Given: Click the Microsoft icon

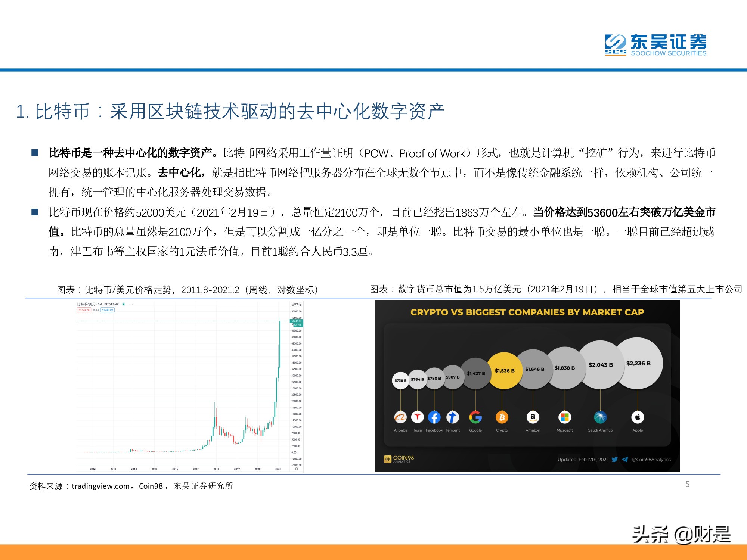Looking at the screenshot, I should pos(566,417).
